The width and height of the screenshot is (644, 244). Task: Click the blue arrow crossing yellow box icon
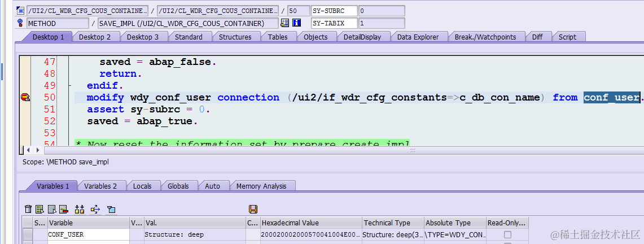[x=95, y=210]
